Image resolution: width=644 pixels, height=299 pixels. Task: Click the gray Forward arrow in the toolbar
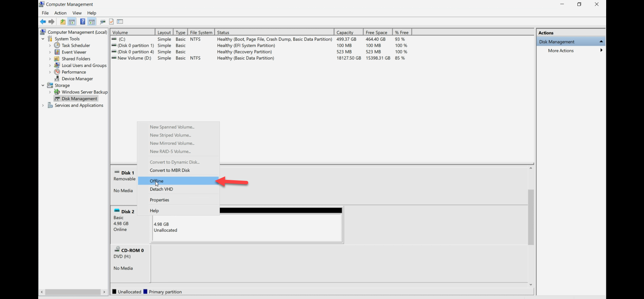[x=51, y=22]
